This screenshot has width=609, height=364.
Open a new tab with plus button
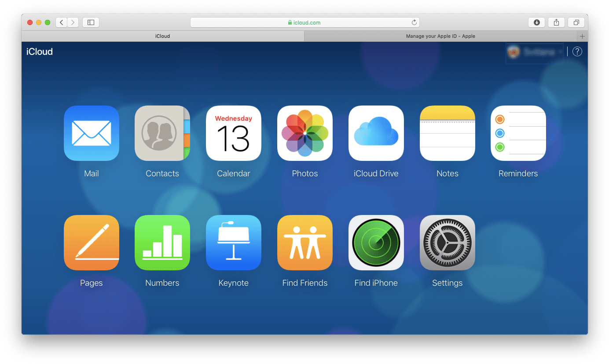(x=582, y=36)
